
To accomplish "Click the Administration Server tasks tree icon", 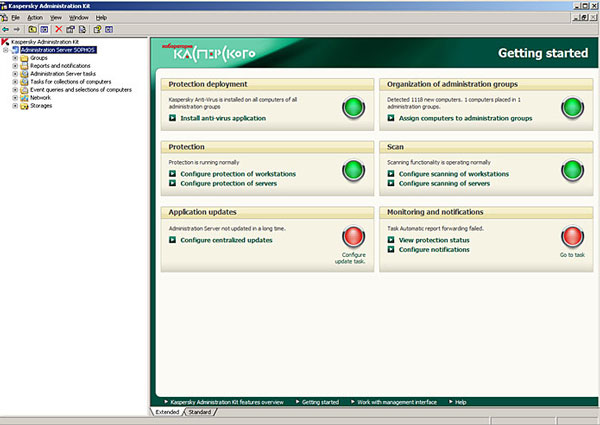I will coord(24,74).
